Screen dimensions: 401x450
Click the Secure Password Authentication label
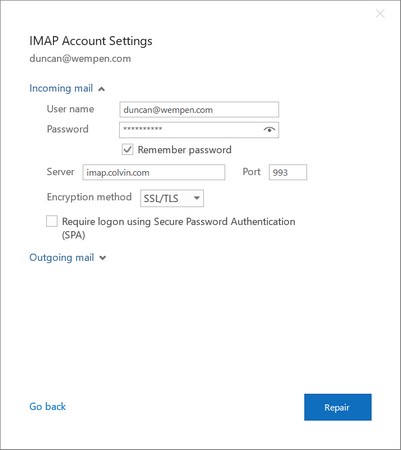pyautogui.click(x=178, y=228)
